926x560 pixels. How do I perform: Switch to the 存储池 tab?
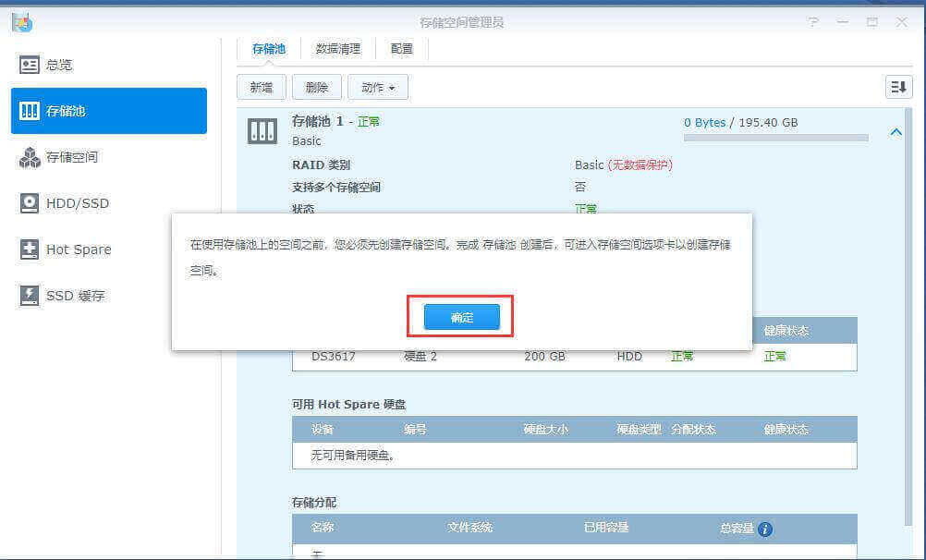(x=269, y=48)
